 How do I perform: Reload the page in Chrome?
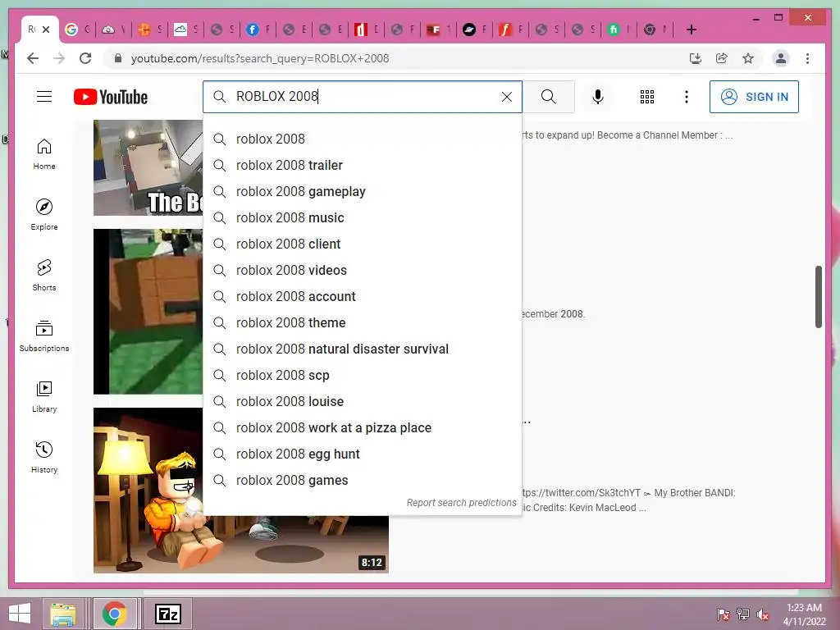85,58
